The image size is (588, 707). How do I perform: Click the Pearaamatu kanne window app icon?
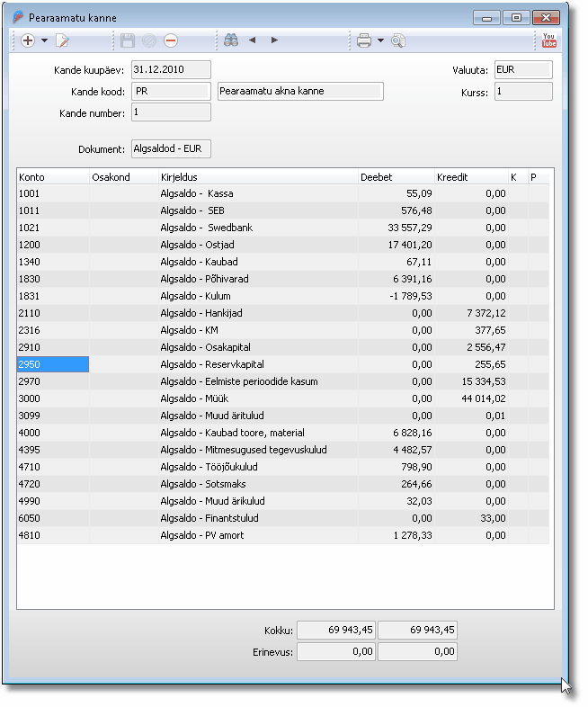tap(18, 17)
